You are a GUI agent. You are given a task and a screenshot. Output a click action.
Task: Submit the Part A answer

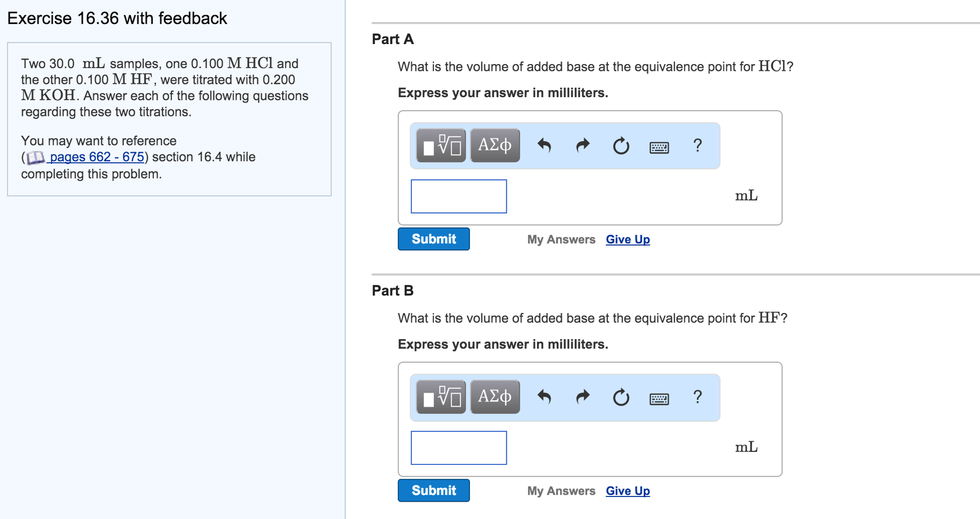click(433, 238)
